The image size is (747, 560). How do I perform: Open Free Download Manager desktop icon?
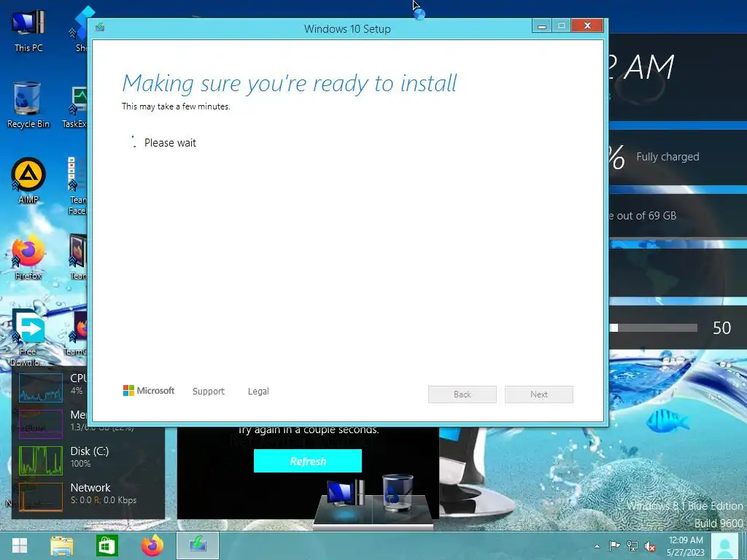pos(28,337)
